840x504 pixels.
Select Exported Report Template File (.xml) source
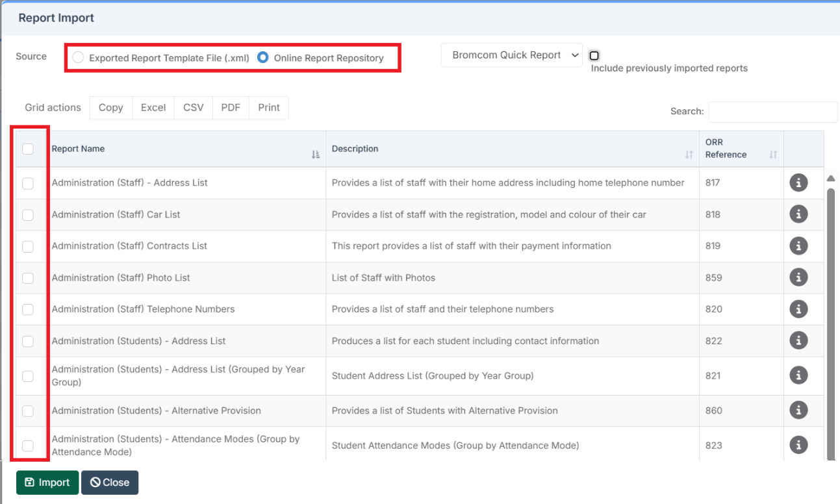click(x=78, y=57)
